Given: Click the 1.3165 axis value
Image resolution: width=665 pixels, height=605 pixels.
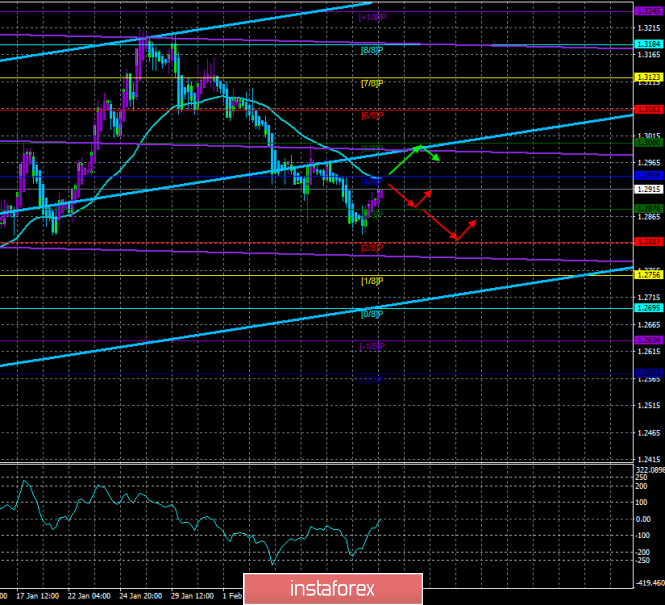Looking at the screenshot, I should [649, 55].
